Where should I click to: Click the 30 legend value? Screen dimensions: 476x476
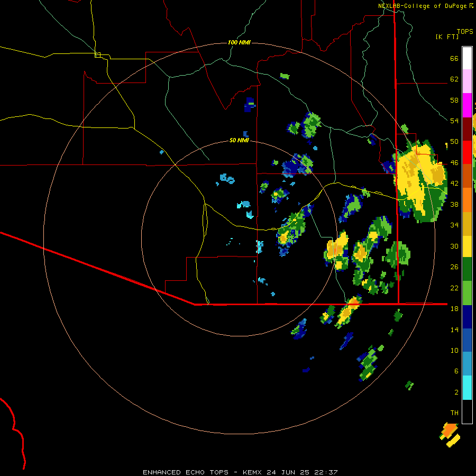click(x=454, y=246)
